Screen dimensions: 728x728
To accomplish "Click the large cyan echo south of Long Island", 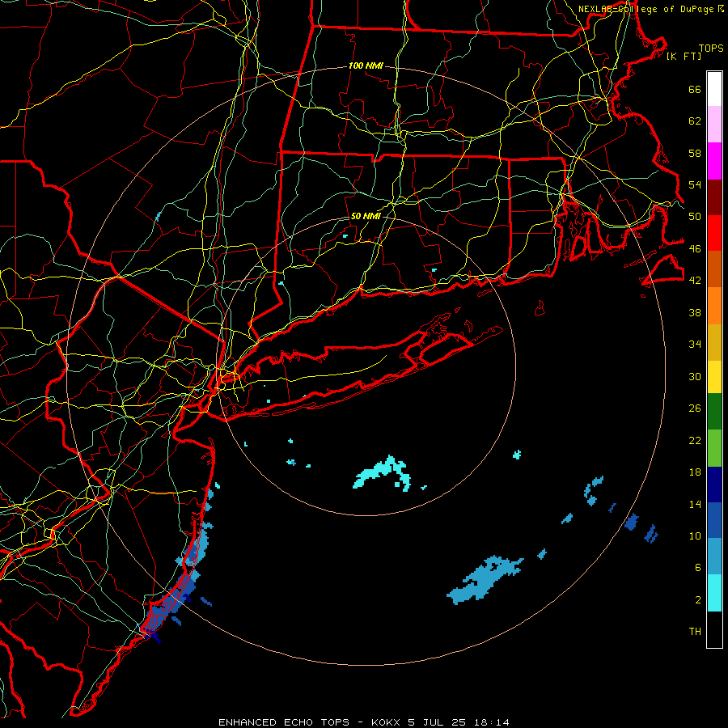I will pyautogui.click(x=382, y=473).
